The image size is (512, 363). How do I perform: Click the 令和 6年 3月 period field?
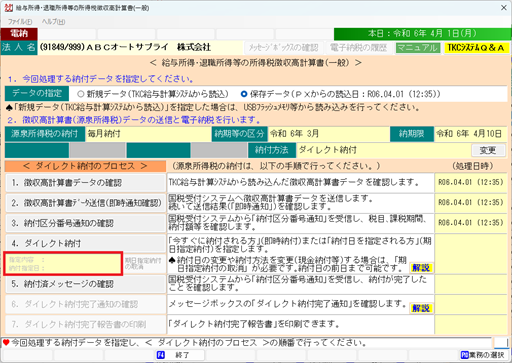328,134
